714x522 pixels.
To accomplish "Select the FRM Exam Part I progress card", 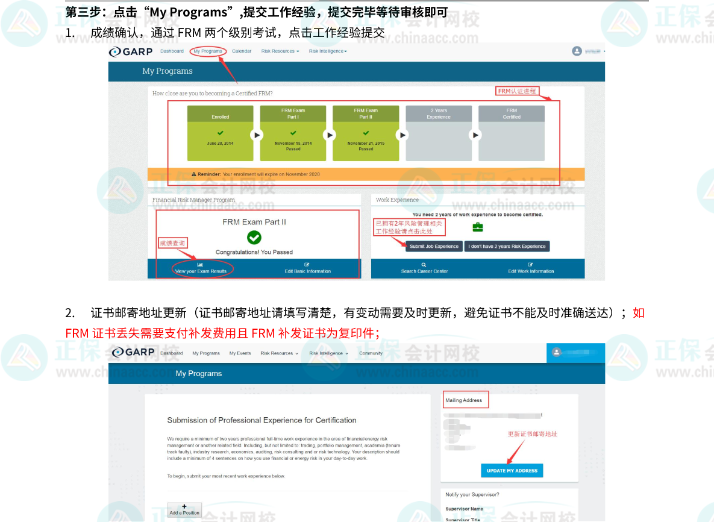I will click(293, 133).
